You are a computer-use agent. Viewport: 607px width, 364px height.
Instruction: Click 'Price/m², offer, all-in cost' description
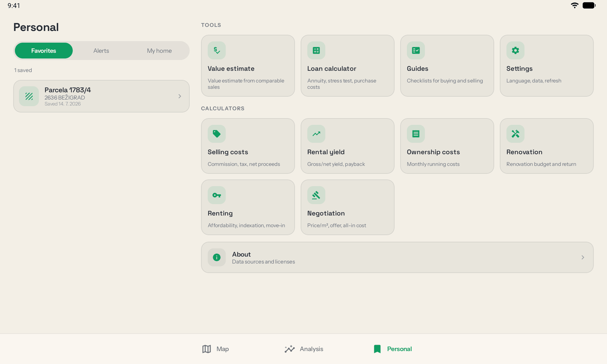point(337,226)
